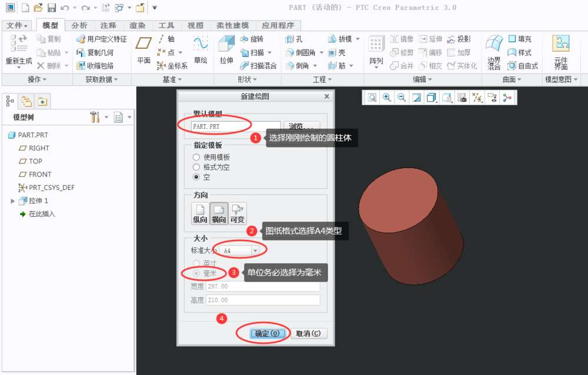
Task: Click the 浏览 browse button
Action: [x=302, y=126]
